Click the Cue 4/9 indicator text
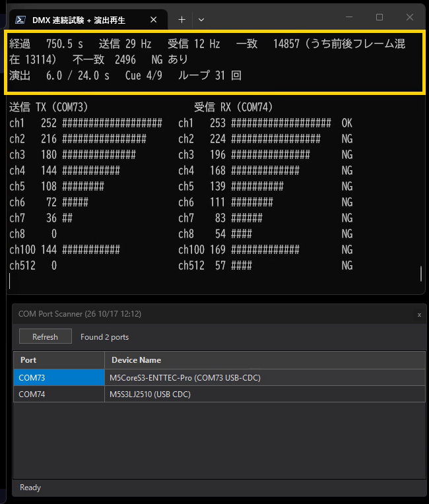Image resolution: width=429 pixels, height=504 pixels. tap(144, 76)
